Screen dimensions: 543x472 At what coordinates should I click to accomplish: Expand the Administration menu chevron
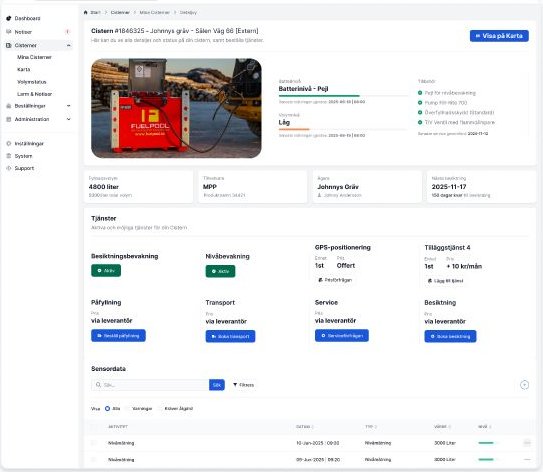tap(69, 119)
